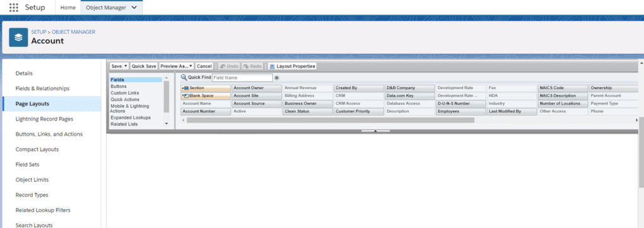Viewport: 644px width, 228px height.
Task: Select the Employees field
Action: click(x=460, y=111)
